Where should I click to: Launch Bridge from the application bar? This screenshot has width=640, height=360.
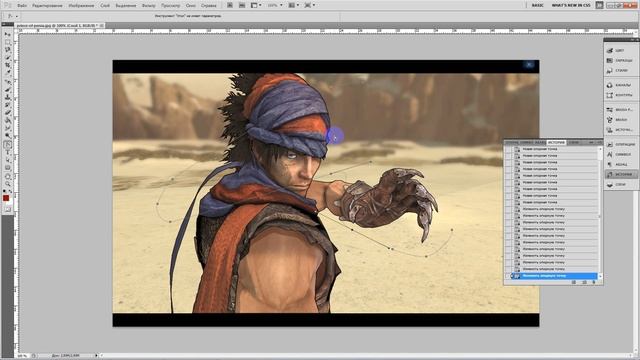[x=230, y=5]
